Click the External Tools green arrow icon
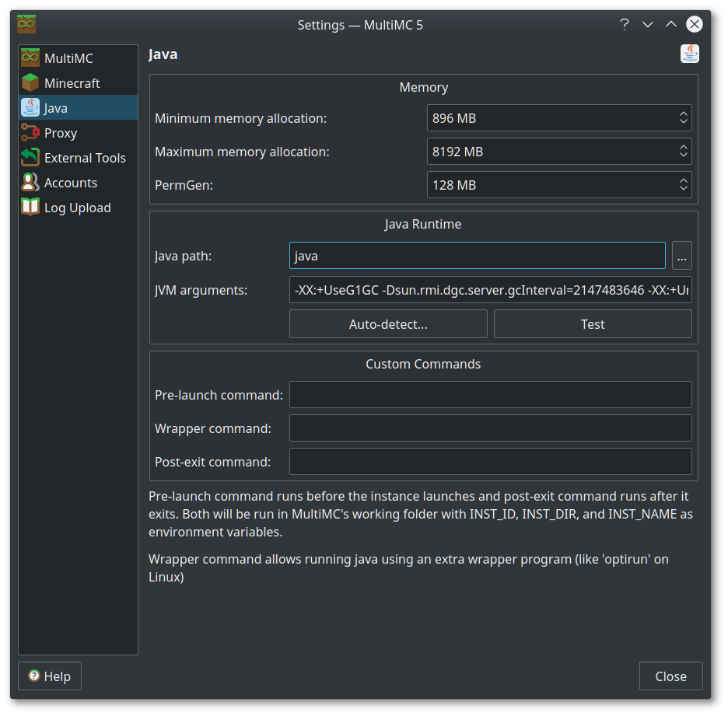The height and width of the screenshot is (716, 728). click(30, 158)
